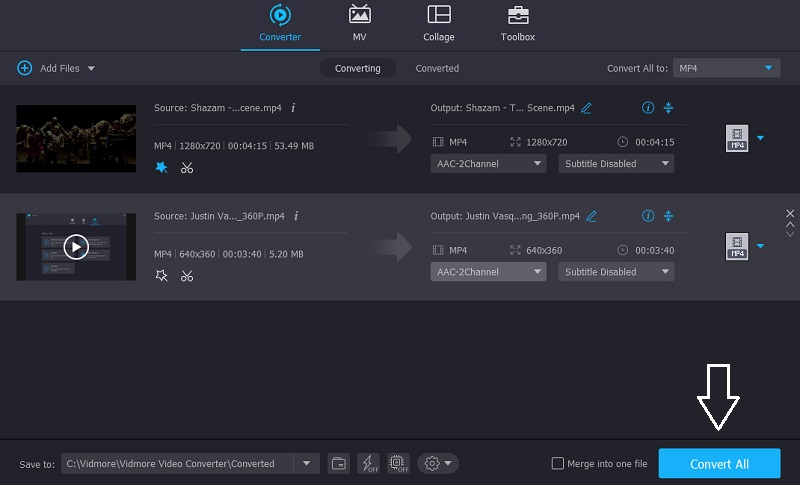This screenshot has width=800, height=485.
Task: Open AAC-2Channel dropdown for Shazam video
Action: coord(488,164)
